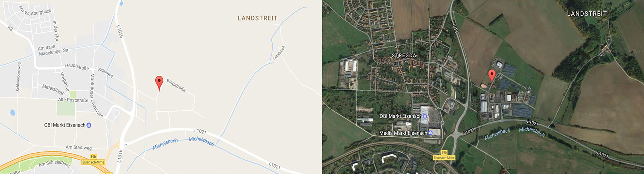Select the Eisenach-Mitte junction label on road map
Viewport: 644px width, 174px height.
pos(93,162)
